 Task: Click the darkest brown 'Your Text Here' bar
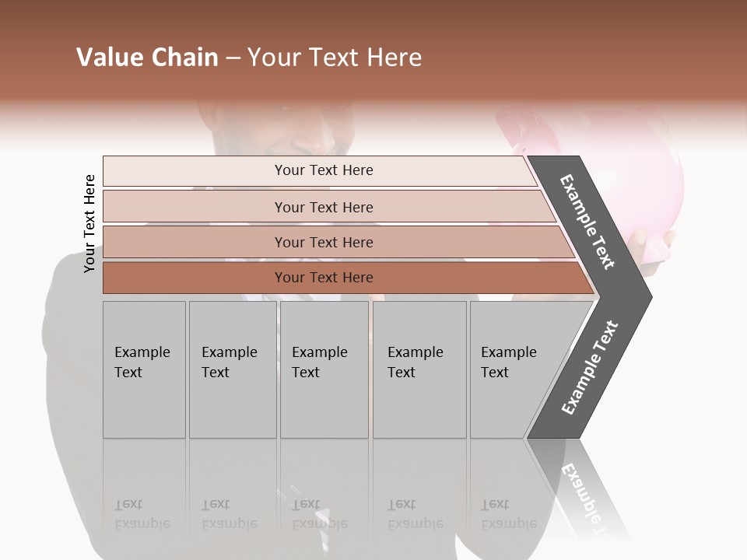(349, 278)
